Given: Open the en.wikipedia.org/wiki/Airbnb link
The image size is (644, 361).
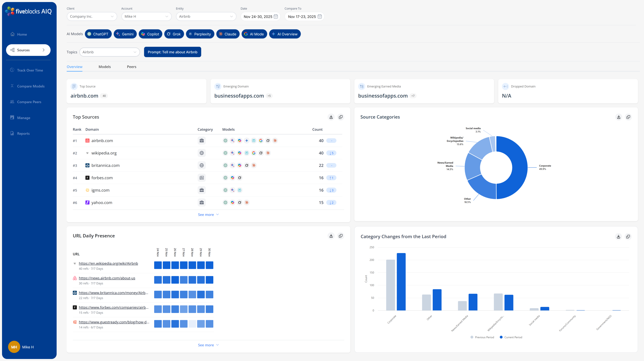Looking at the screenshot, I should [108, 263].
